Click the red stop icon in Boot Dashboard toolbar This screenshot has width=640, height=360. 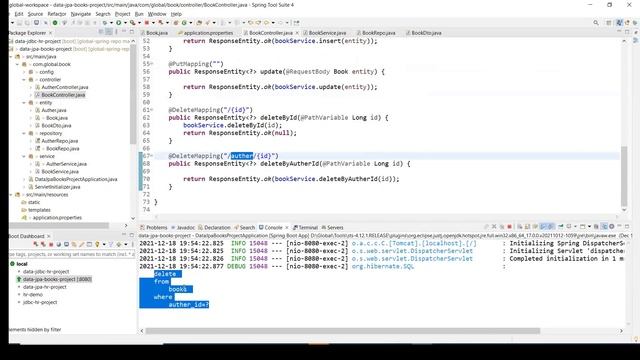(x=51, y=244)
